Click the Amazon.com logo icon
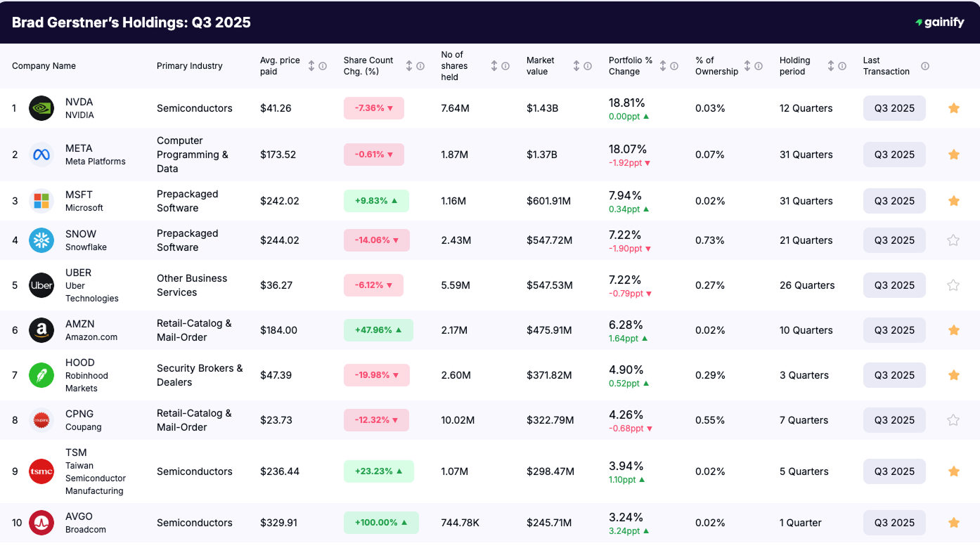The width and height of the screenshot is (980, 548). coord(41,330)
